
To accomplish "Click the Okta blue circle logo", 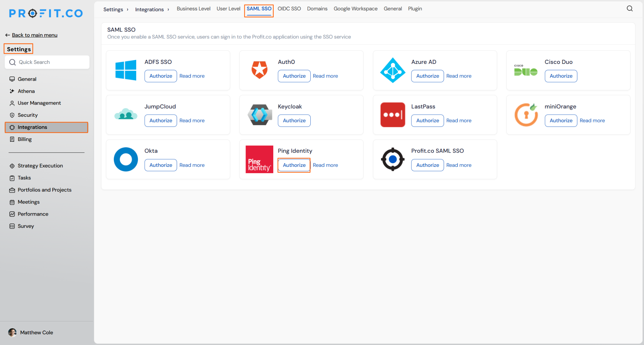I will click(126, 159).
